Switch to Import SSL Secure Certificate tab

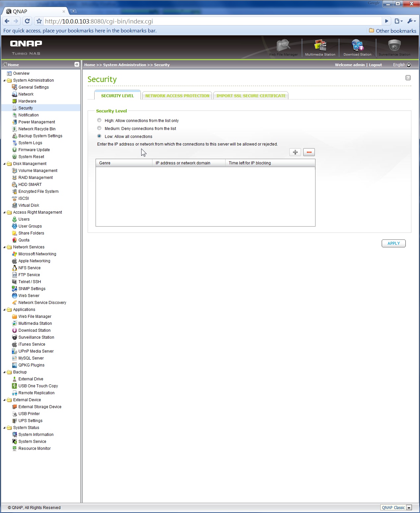click(x=251, y=96)
